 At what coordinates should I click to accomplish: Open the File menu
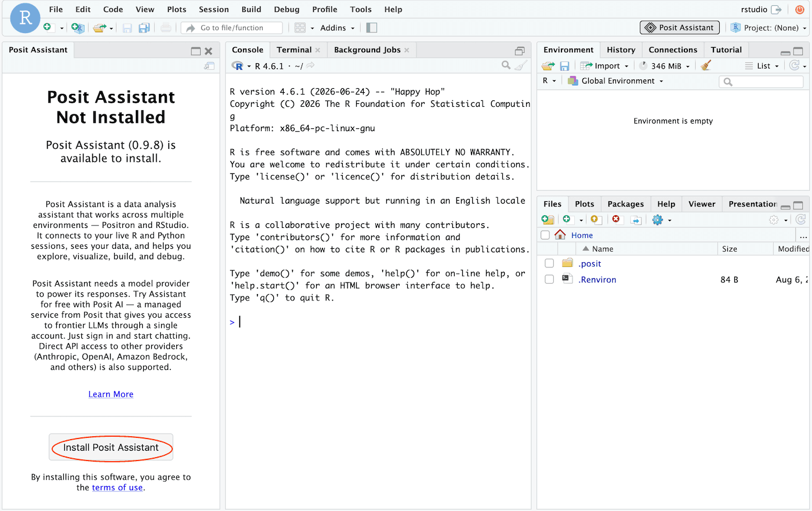[56, 9]
